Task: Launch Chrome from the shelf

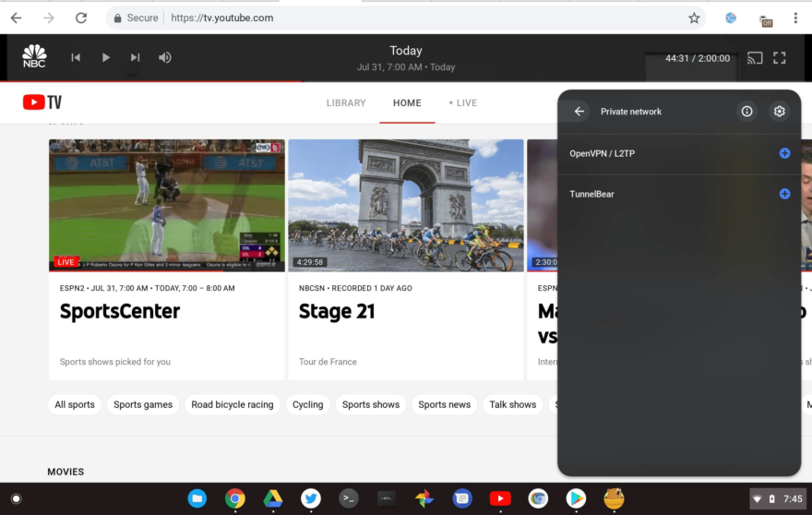Action: tap(235, 498)
